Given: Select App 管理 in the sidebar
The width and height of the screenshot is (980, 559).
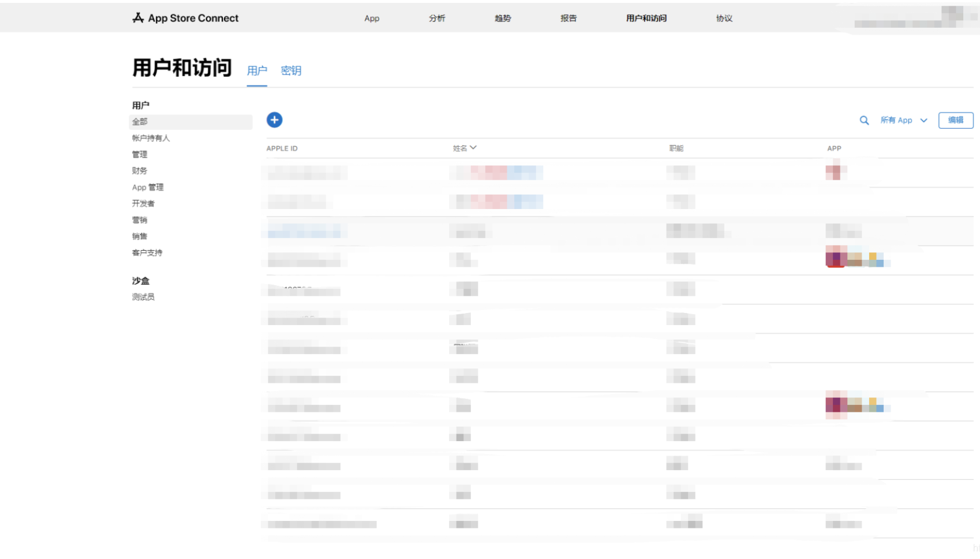Looking at the screenshot, I should (x=148, y=188).
